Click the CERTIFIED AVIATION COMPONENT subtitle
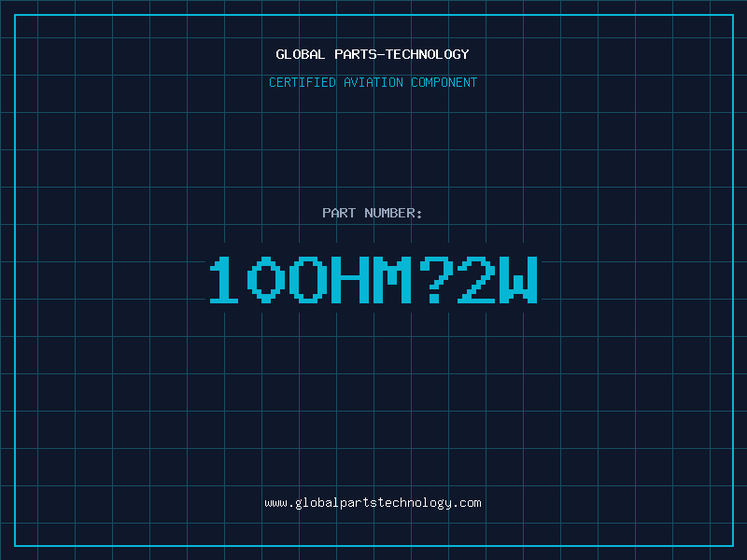The width and height of the screenshot is (747, 560). (x=373, y=82)
